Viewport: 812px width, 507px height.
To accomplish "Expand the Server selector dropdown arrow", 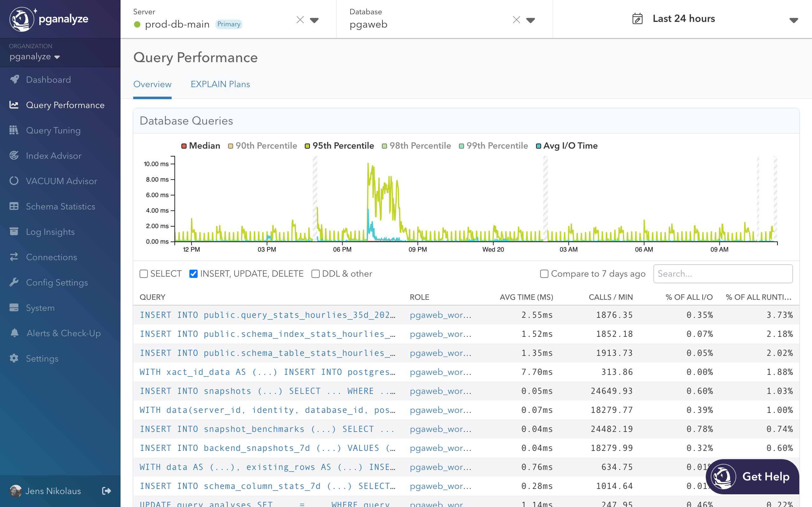I will [314, 20].
